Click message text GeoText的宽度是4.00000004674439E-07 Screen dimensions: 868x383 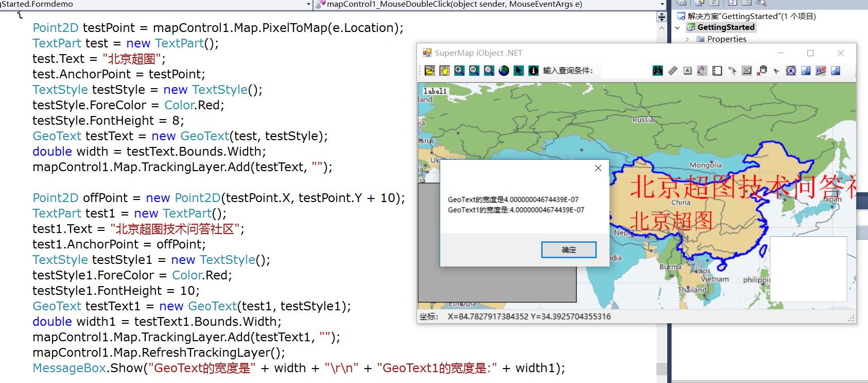513,199
